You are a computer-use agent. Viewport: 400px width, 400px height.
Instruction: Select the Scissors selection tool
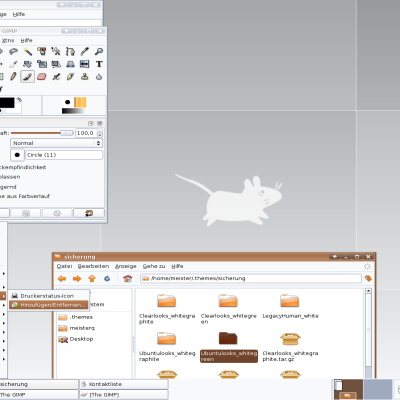click(56, 51)
